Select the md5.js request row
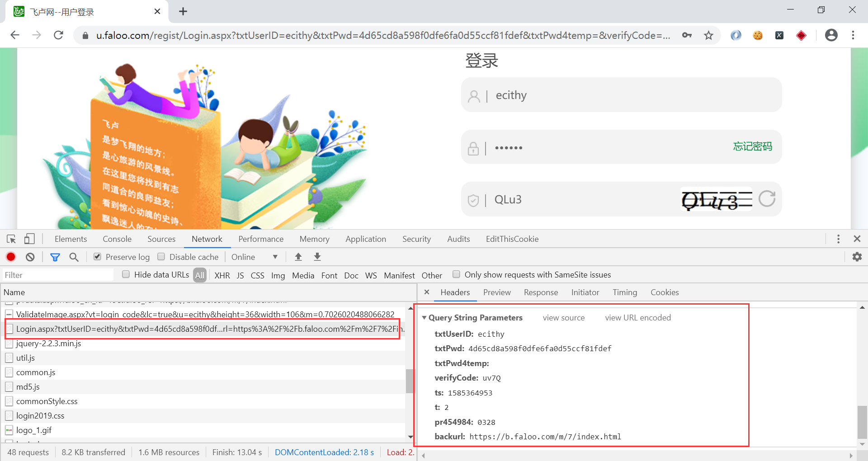868x461 pixels. coord(203,386)
